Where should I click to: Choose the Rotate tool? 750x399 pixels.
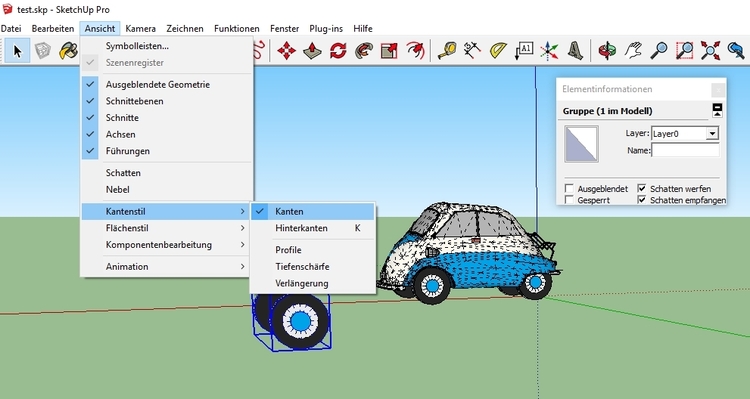(338, 50)
